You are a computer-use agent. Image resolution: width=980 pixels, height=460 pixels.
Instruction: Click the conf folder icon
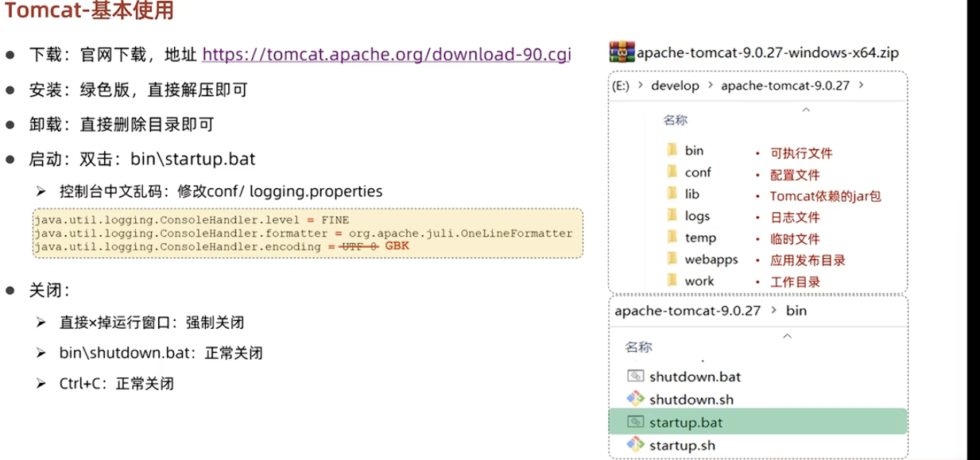tap(672, 172)
